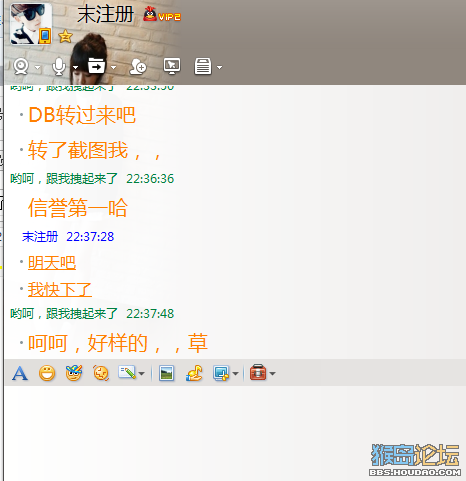The width and height of the screenshot is (466, 481).
Task: Click the QQ VIP2 membership badge
Action: click(162, 15)
